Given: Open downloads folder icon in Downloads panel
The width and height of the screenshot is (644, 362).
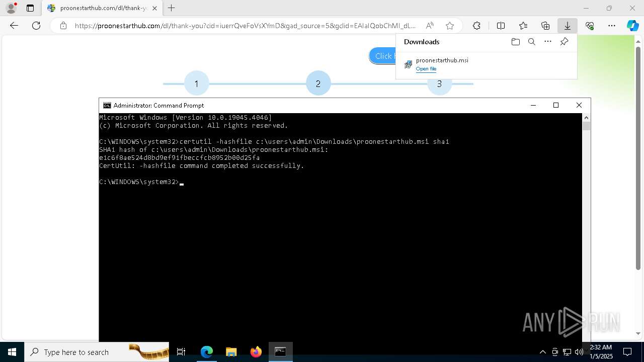Looking at the screenshot, I should (515, 42).
